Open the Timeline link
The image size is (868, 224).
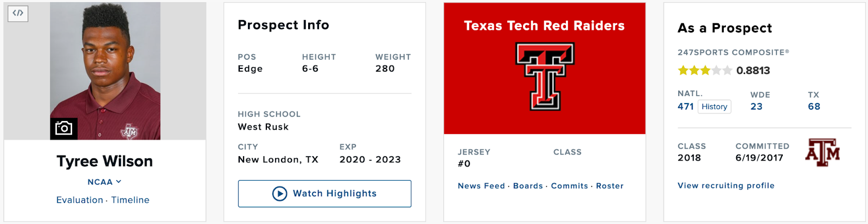[x=130, y=200]
